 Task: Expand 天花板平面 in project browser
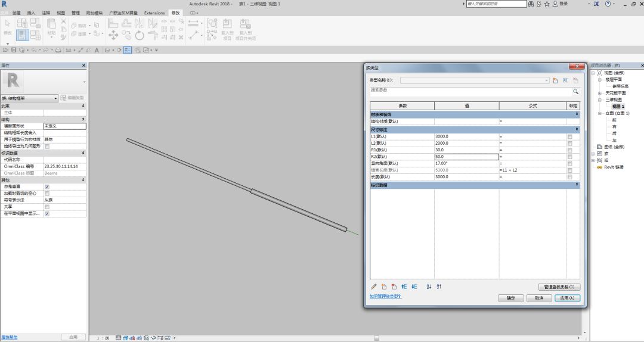pos(600,93)
